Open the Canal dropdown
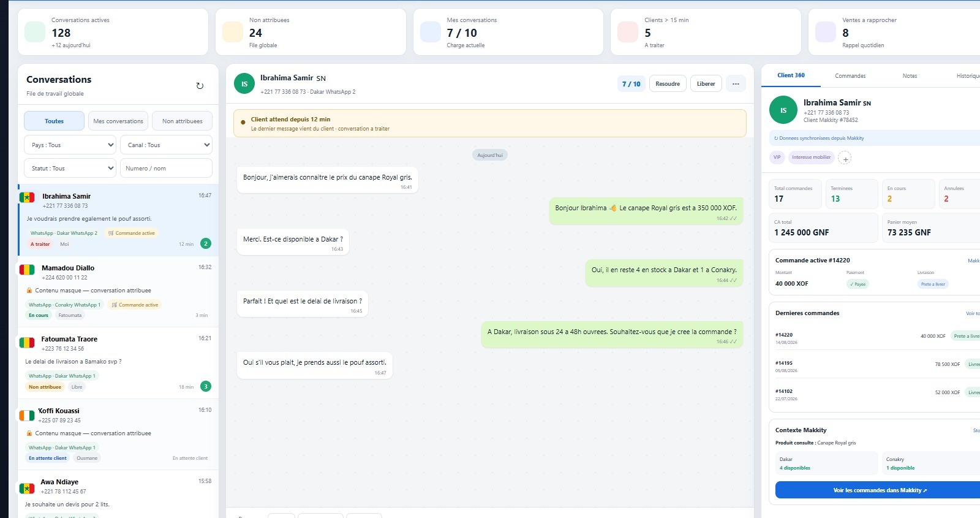 click(x=167, y=145)
